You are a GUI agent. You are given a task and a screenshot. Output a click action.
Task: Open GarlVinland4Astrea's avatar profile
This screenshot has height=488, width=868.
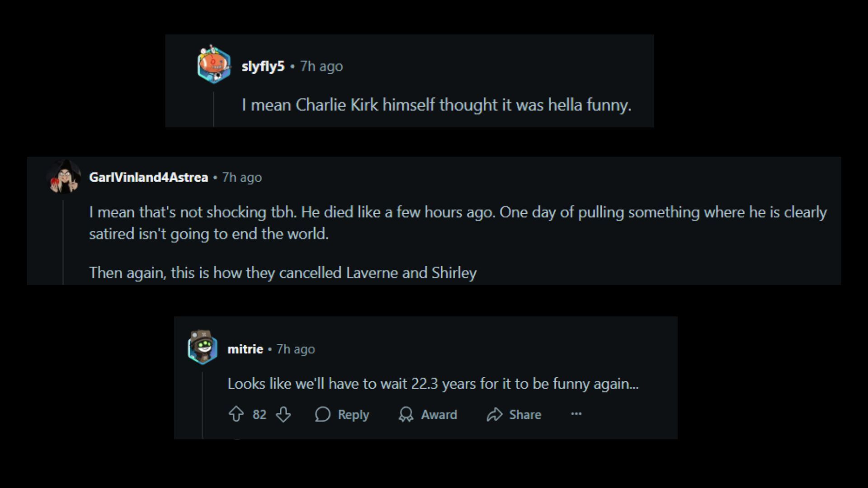(x=65, y=177)
